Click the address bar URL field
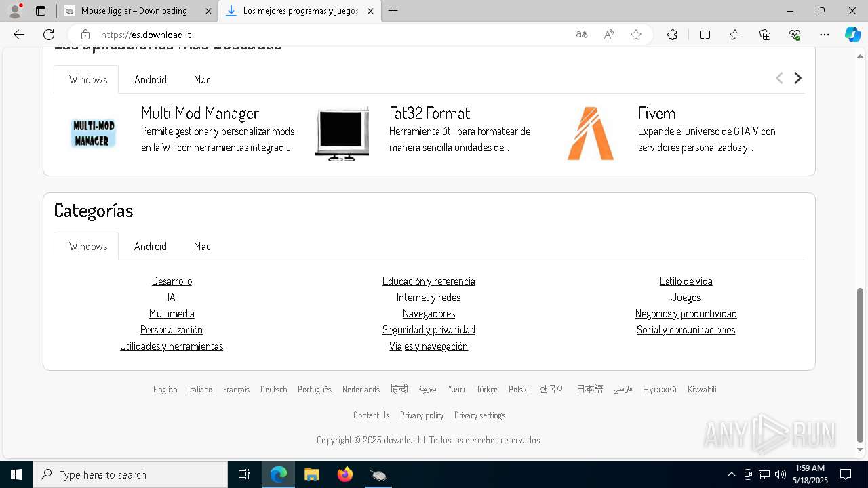 click(332, 35)
